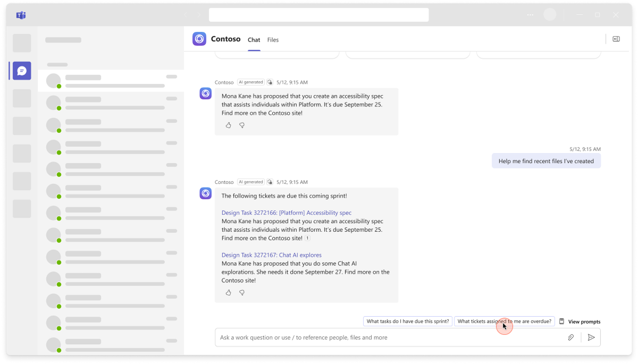
Task: Click lock shield icon on sprint tickets message
Action: [x=270, y=182]
